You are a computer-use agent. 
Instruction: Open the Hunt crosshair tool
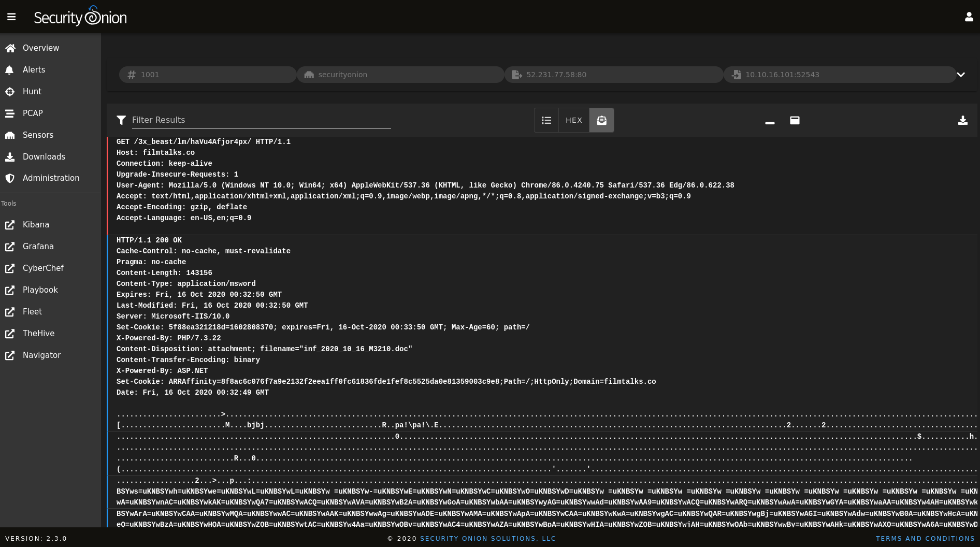(32, 91)
